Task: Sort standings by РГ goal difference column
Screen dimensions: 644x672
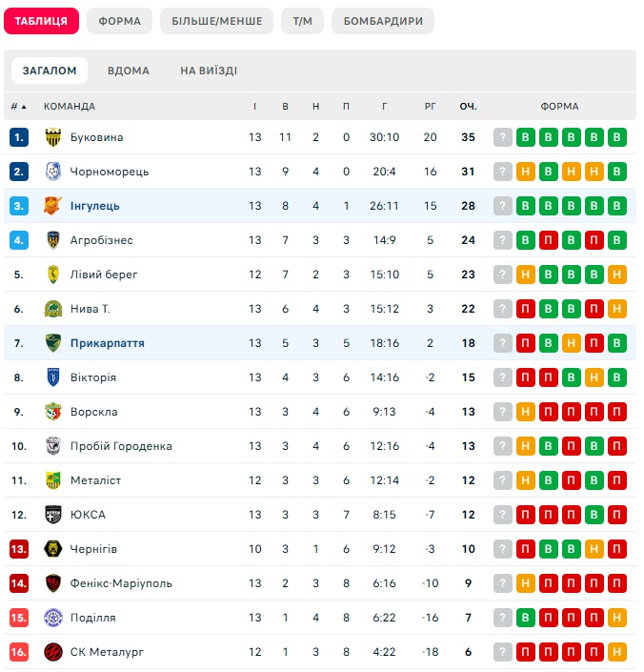Action: [x=430, y=107]
